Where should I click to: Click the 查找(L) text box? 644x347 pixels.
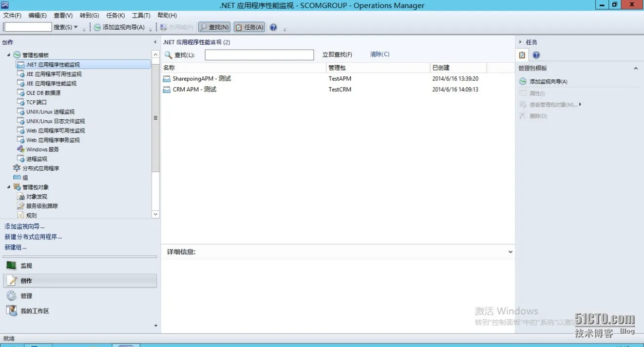pos(259,55)
